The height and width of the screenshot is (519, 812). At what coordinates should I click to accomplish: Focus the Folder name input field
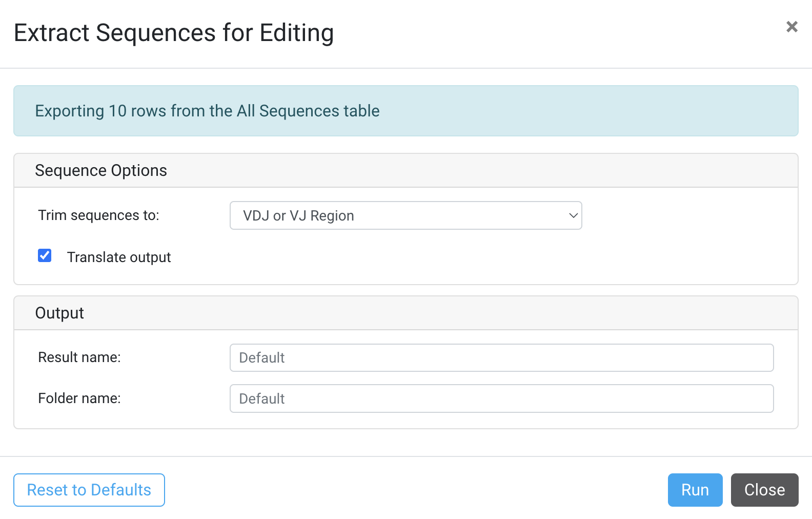501,398
